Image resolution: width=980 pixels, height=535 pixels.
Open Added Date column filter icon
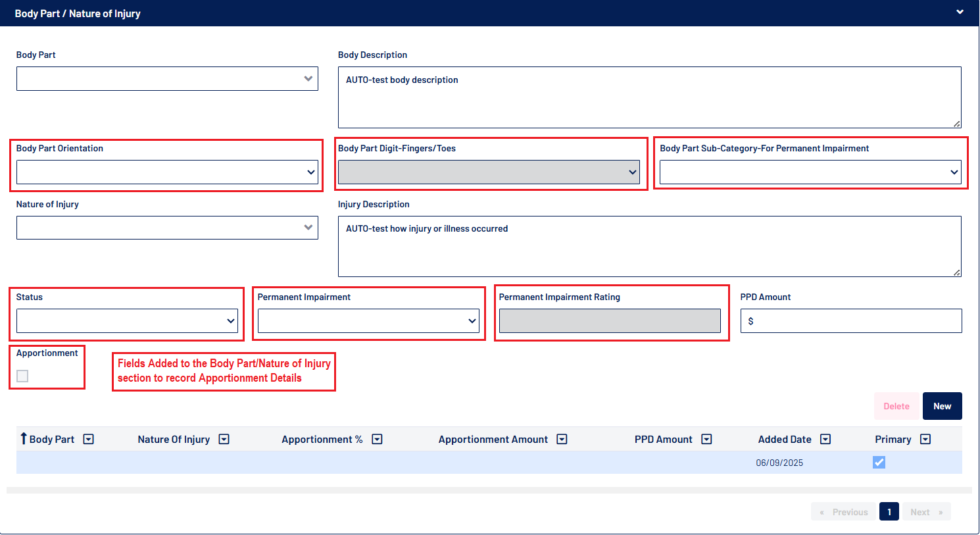(x=825, y=440)
